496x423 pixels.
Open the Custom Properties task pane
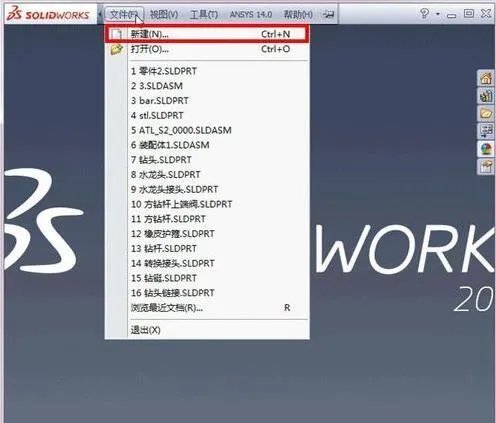486,167
